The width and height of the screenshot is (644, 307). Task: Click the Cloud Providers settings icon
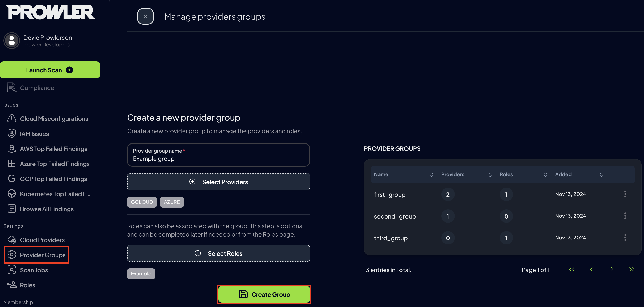click(11, 239)
